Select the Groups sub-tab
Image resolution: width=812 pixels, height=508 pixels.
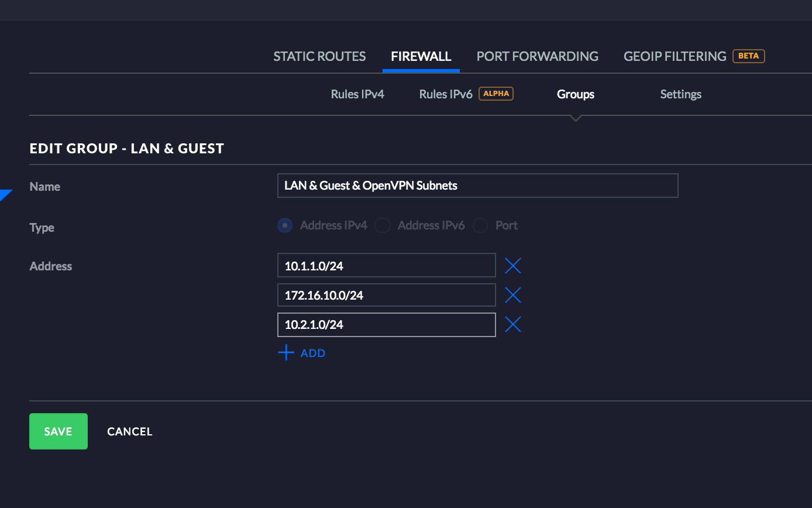pos(576,94)
